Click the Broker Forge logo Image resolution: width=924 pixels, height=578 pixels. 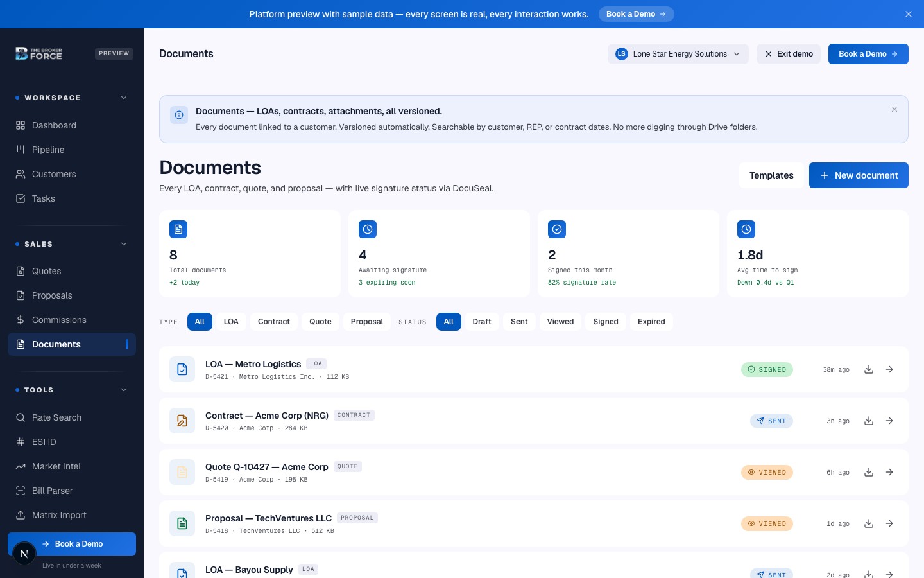click(38, 53)
